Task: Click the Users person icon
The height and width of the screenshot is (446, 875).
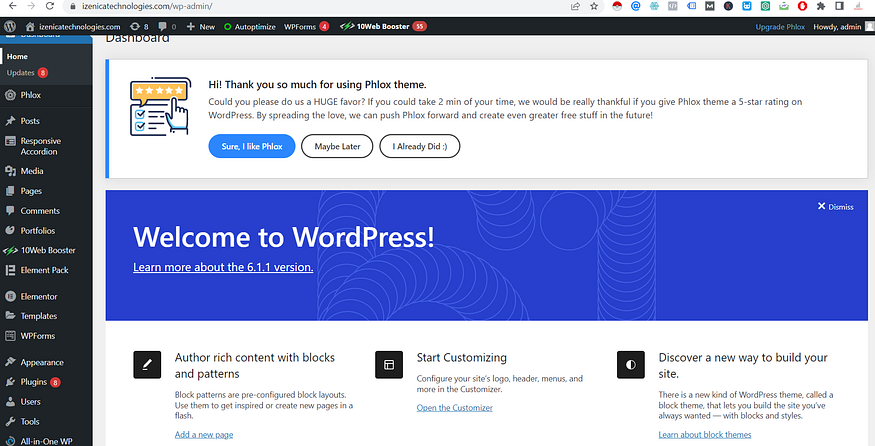Action: click(10, 401)
